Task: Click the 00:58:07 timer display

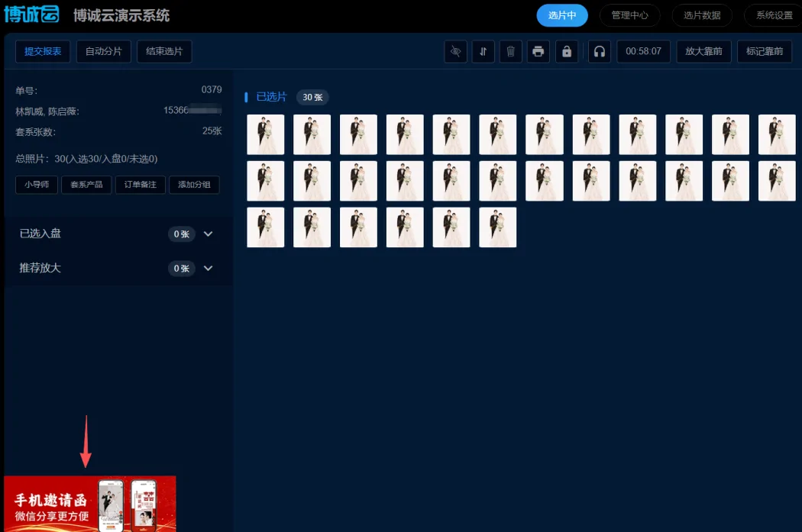Action: (x=643, y=52)
